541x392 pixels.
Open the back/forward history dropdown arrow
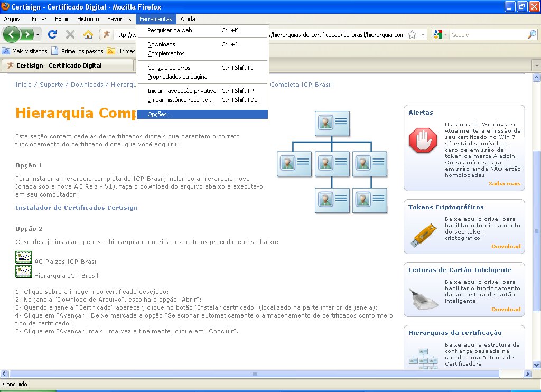coord(38,34)
